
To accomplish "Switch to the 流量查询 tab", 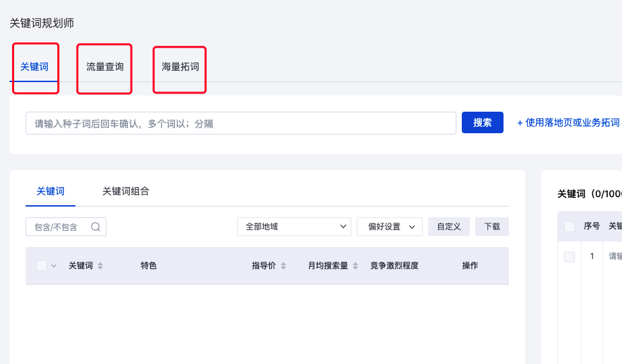I will 105,67.
